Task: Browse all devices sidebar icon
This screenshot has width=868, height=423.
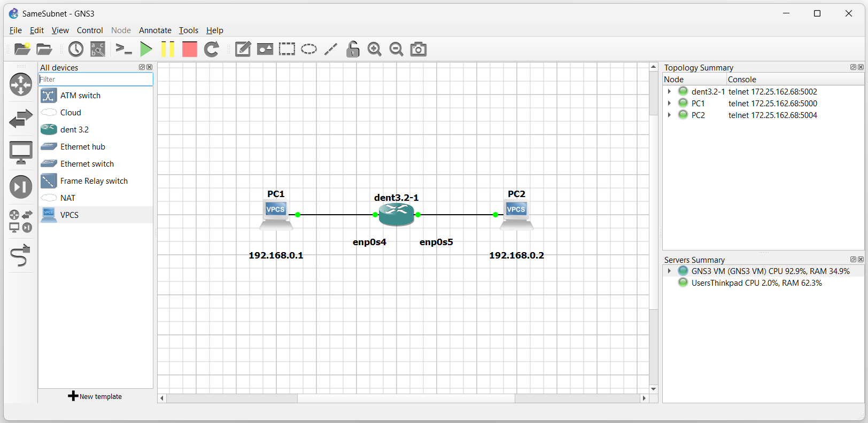Action: [21, 221]
